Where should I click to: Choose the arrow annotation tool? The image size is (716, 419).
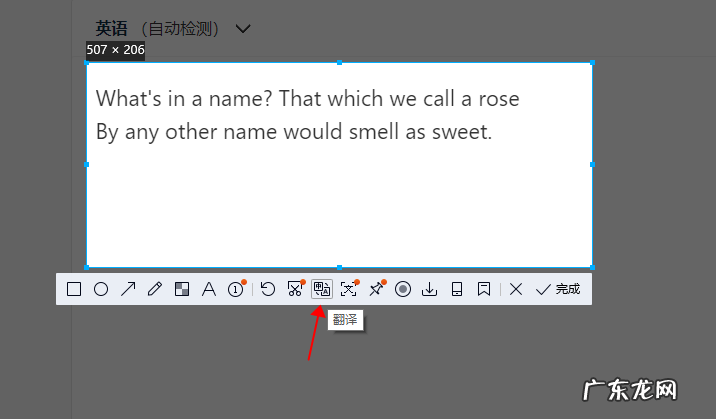click(x=128, y=289)
